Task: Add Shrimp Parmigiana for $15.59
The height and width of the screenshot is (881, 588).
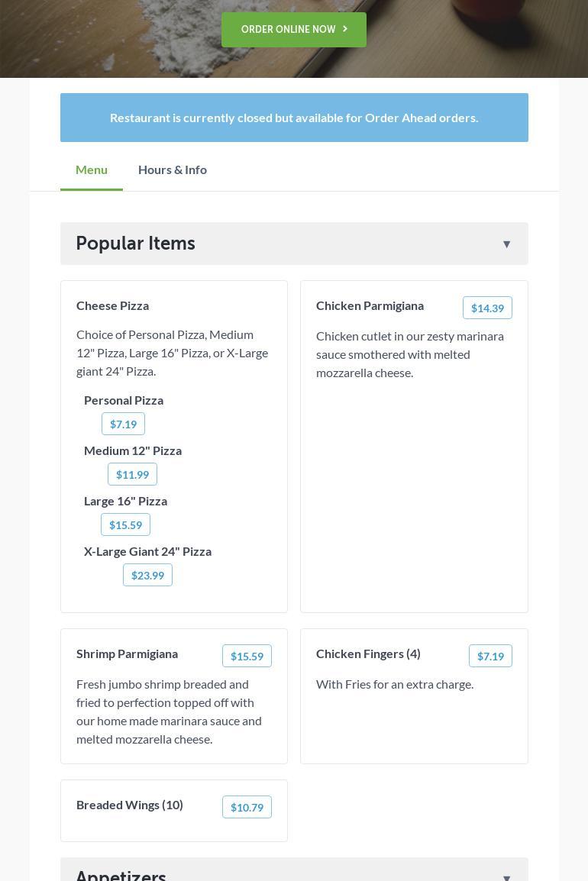Action: click(x=247, y=656)
